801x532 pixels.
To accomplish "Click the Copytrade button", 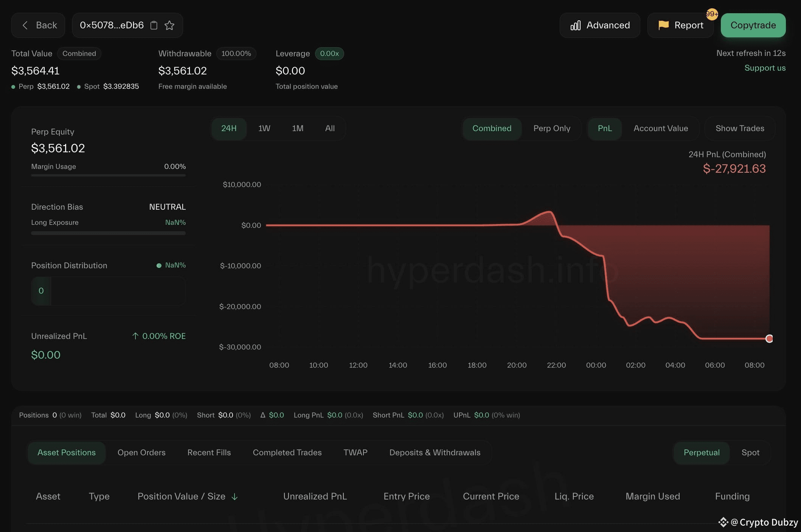I will pyautogui.click(x=753, y=25).
